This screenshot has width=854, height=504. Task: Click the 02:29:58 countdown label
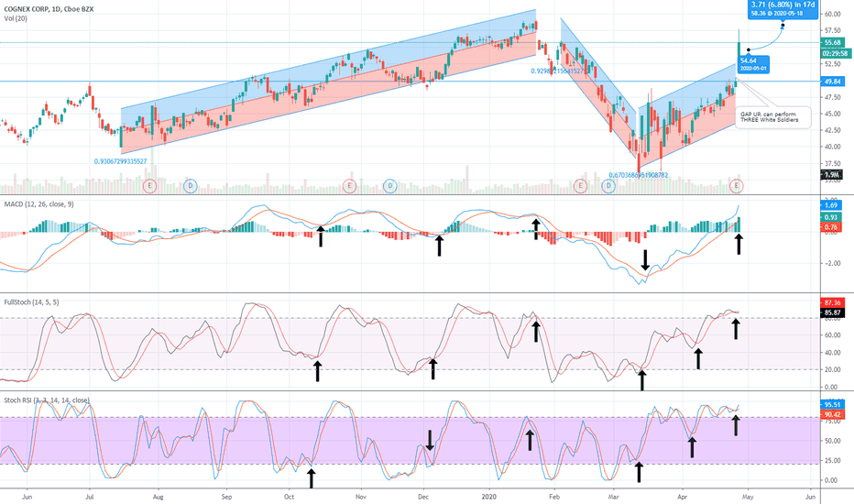click(836, 53)
